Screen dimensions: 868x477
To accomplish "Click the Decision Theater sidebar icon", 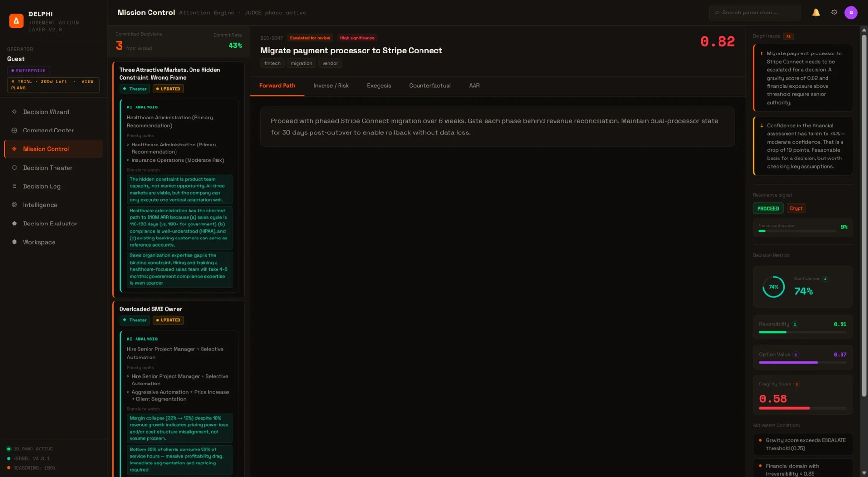I will point(14,168).
